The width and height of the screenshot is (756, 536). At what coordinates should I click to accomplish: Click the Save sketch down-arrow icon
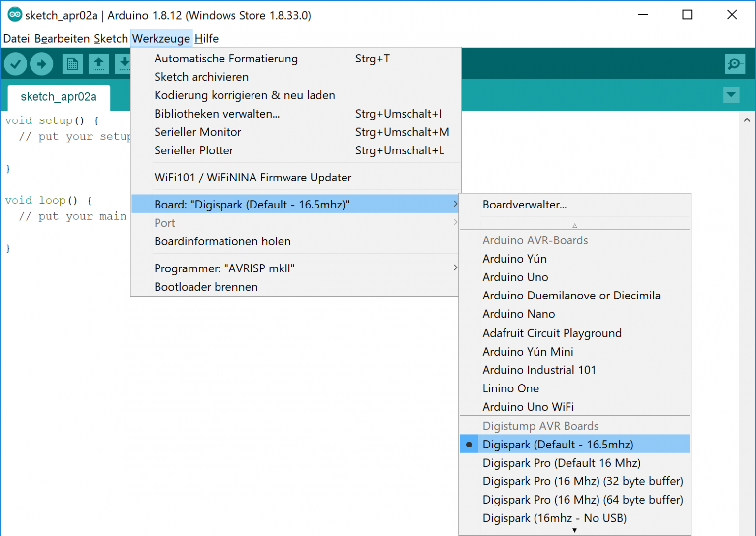[x=124, y=64]
